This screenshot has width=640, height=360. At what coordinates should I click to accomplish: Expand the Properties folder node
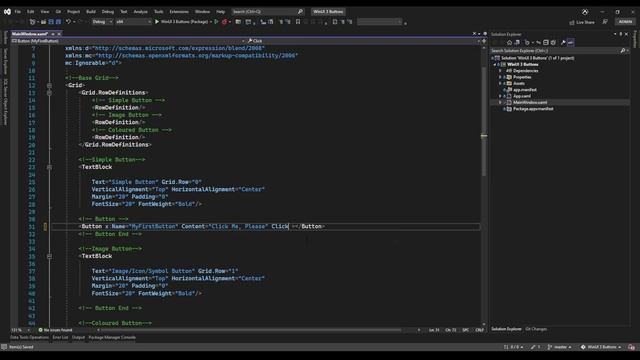[x=500, y=77]
